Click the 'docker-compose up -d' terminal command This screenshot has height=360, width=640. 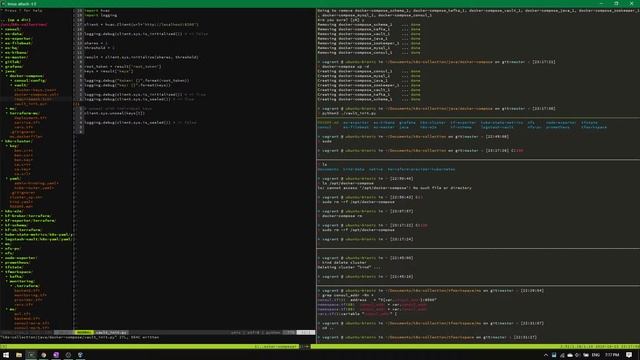(x=345, y=67)
